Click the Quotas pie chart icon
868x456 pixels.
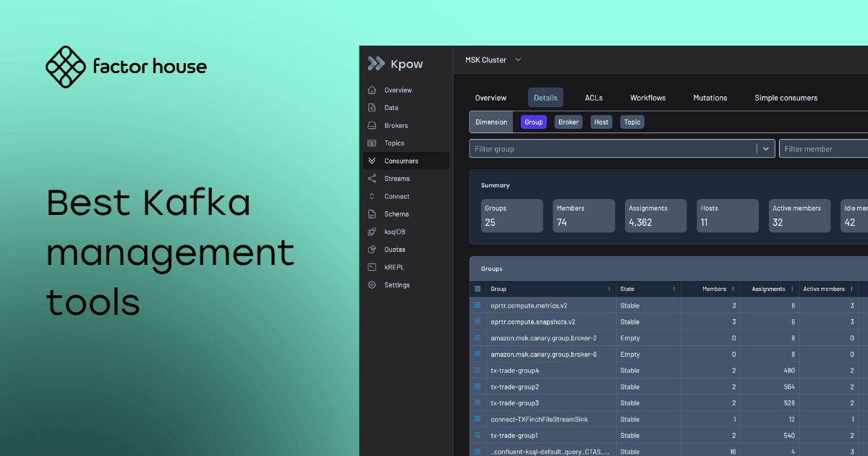click(372, 250)
